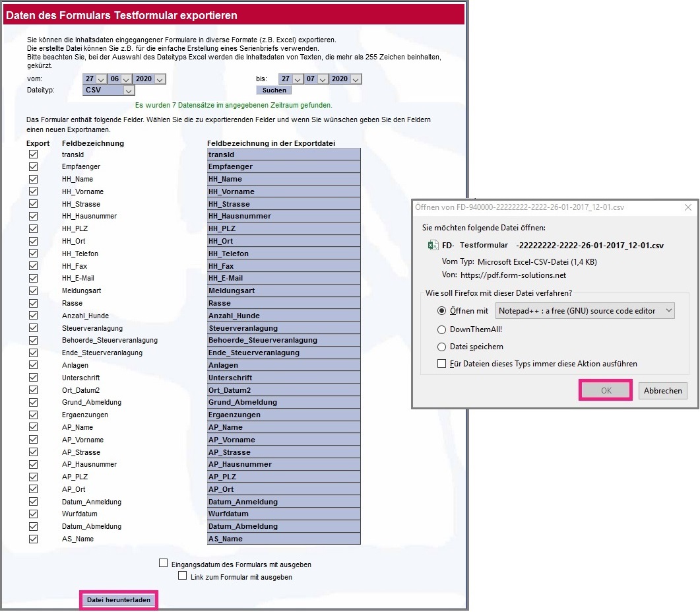The width and height of the screenshot is (700, 612).
Task: Click the Excel CSV file icon in dialog
Action: pyautogui.click(x=433, y=246)
